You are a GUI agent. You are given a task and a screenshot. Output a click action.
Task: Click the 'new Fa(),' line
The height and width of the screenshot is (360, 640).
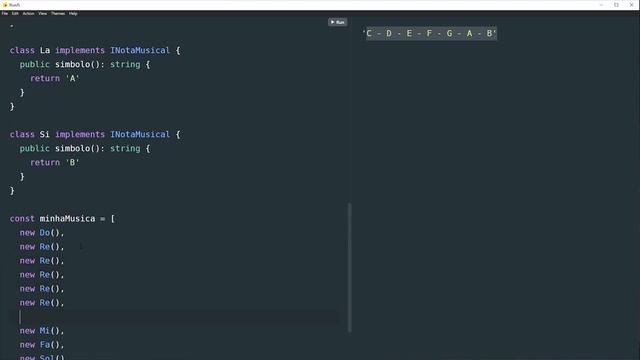pos(42,345)
